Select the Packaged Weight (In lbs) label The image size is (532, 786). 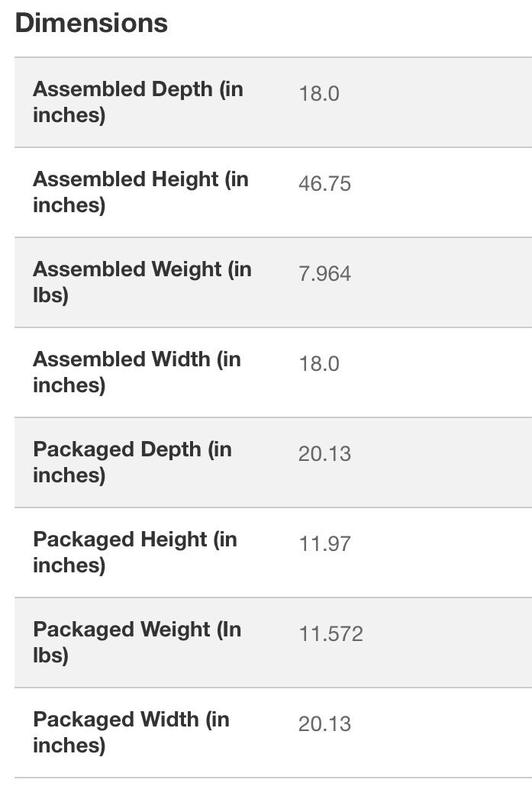[x=137, y=643]
